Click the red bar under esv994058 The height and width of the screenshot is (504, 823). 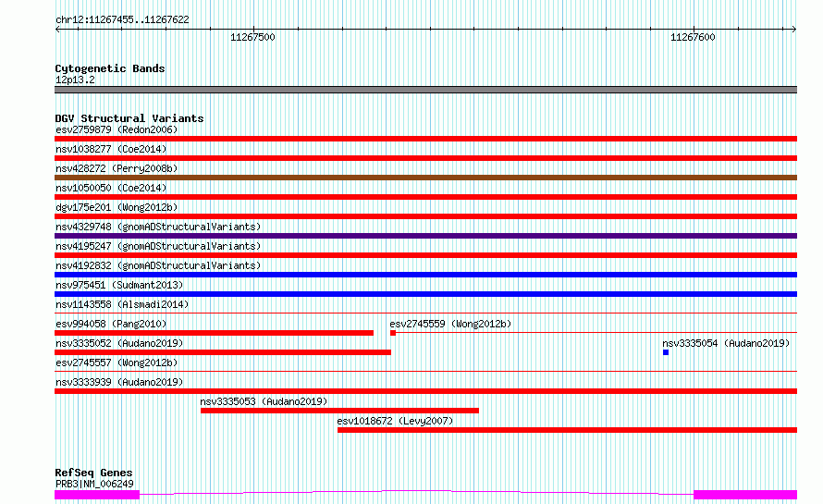215,333
